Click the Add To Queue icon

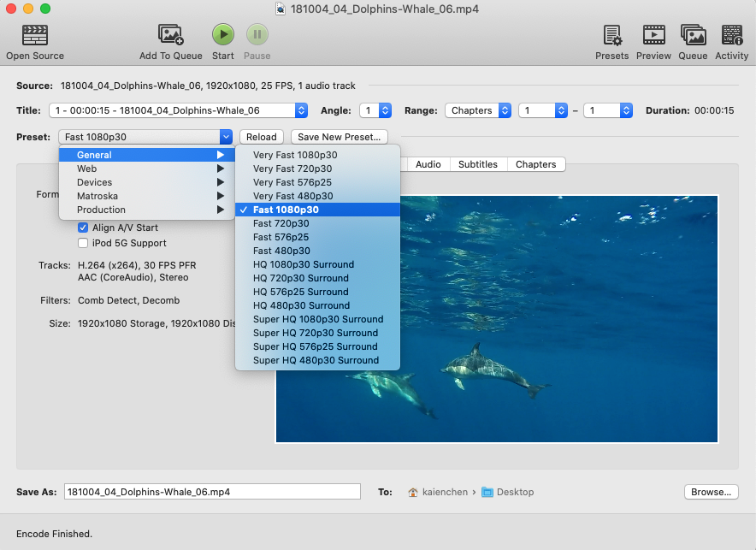click(171, 35)
